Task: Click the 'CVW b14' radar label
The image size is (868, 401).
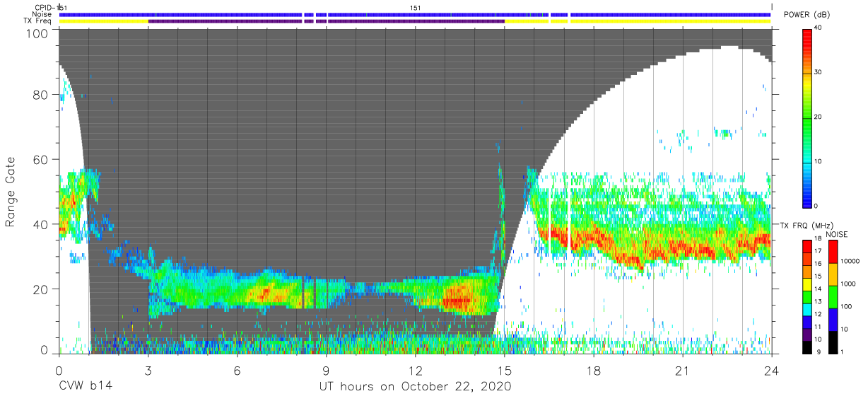Action: (x=86, y=387)
